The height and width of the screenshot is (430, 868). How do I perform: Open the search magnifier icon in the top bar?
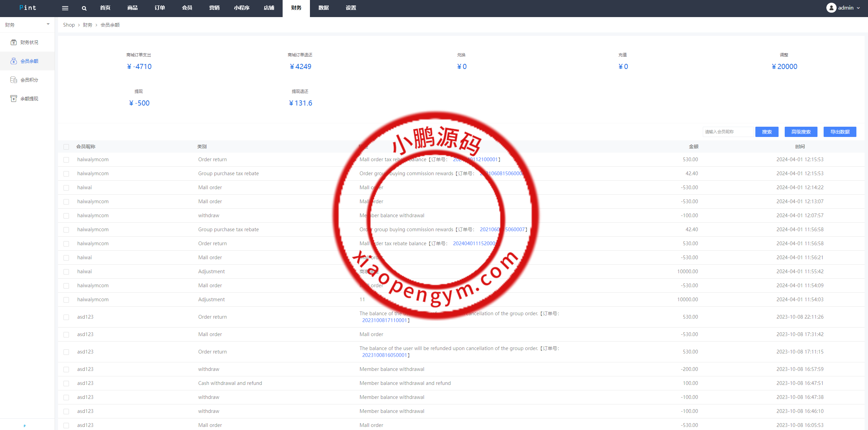coord(84,8)
